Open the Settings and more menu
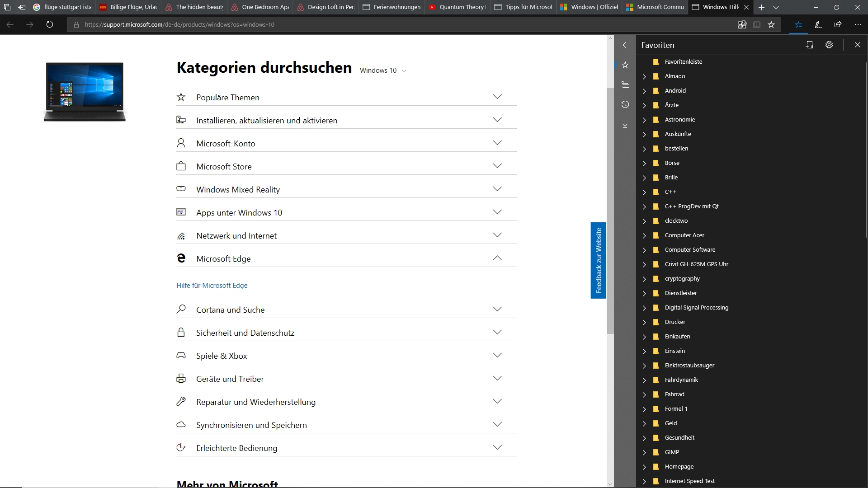This screenshot has height=488, width=868. tap(858, 24)
